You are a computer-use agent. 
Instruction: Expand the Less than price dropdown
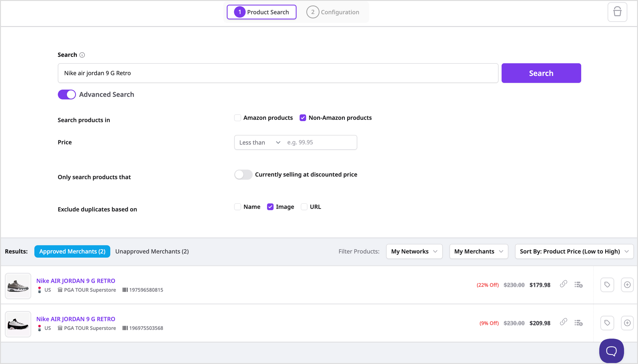pyautogui.click(x=260, y=142)
